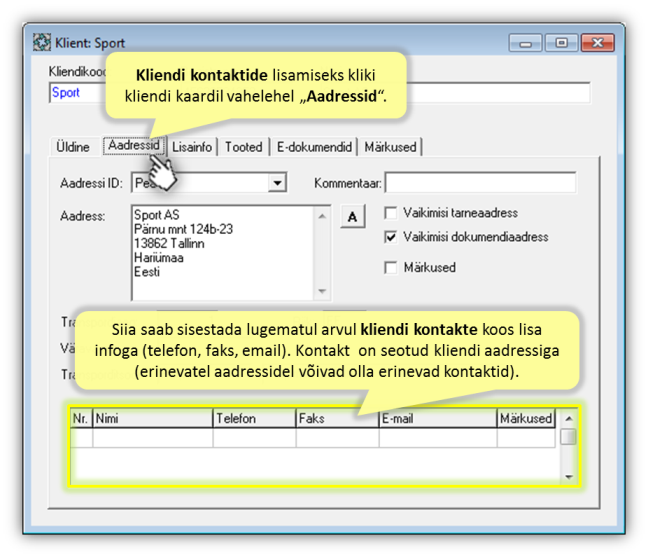Click down arrow of Aadress text box scrollbar
This screenshot has width=648, height=557.
[x=322, y=292]
